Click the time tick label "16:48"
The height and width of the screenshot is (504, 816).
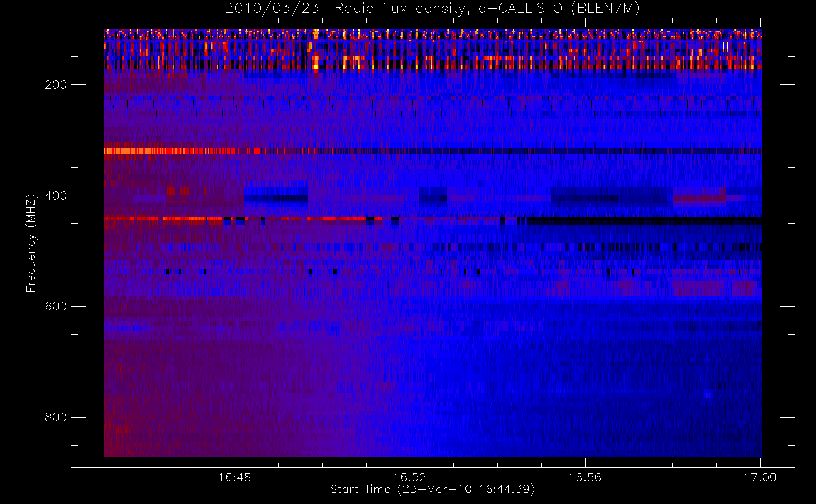point(235,477)
